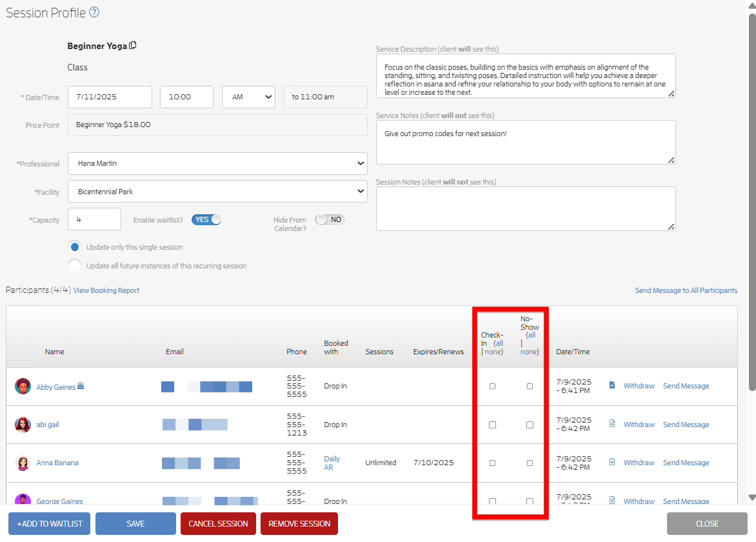Open Abby Gaines document icon
Image resolution: width=756 pixels, height=542 pixels.
click(612, 385)
